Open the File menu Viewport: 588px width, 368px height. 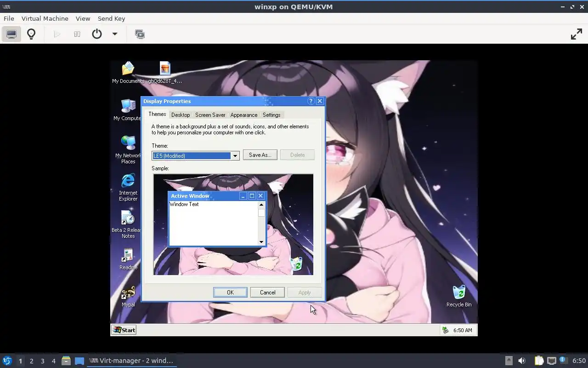9,18
